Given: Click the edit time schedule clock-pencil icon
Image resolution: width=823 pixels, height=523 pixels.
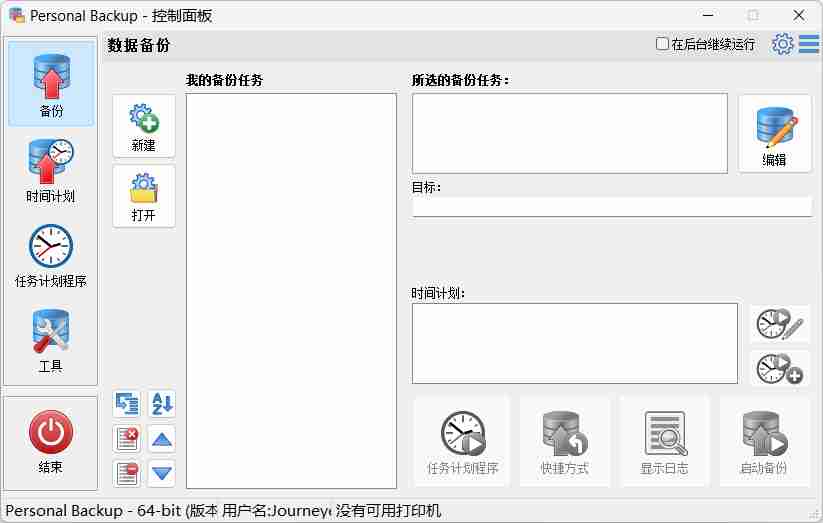Looking at the screenshot, I should click(x=780, y=324).
